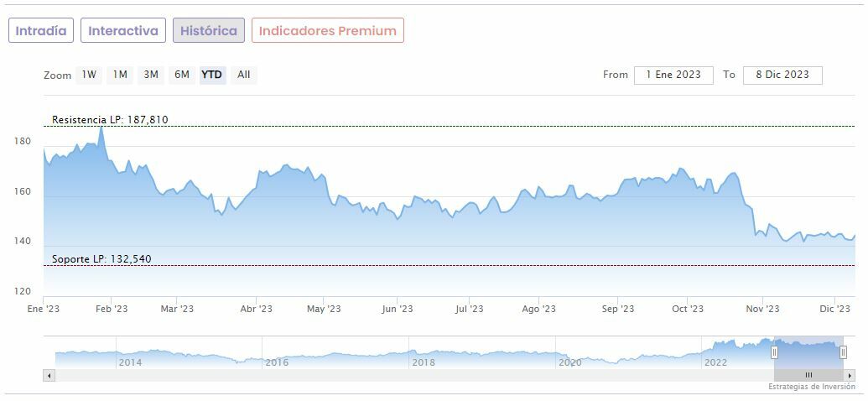The width and height of the screenshot is (868, 401).
Task: Open the Interactiva chart tab
Action: click(123, 31)
